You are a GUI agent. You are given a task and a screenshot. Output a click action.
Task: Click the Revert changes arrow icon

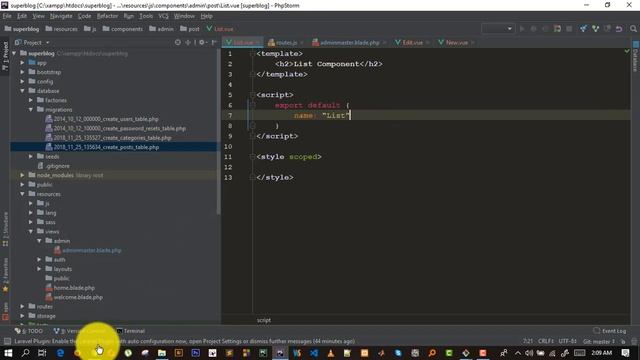coord(619,29)
